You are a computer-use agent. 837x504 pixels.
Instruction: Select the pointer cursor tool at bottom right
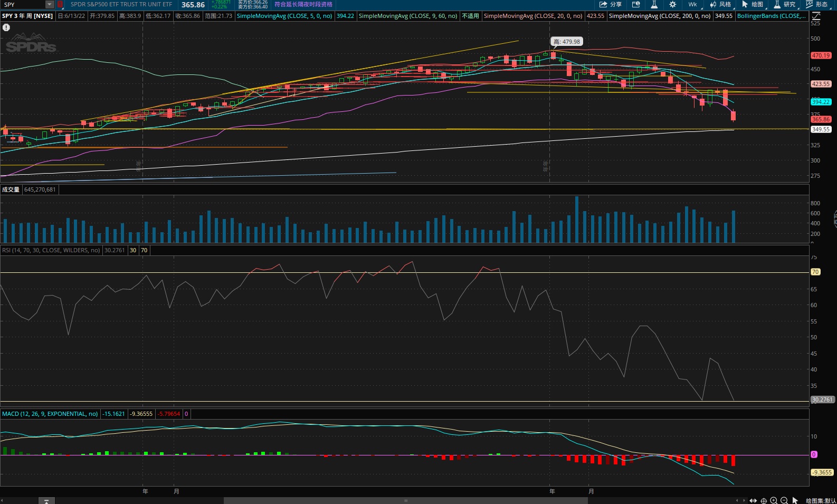click(795, 500)
